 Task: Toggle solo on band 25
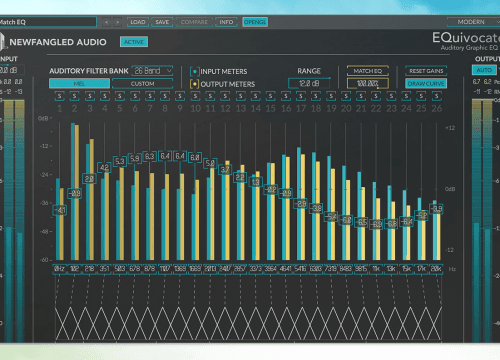tap(421, 96)
